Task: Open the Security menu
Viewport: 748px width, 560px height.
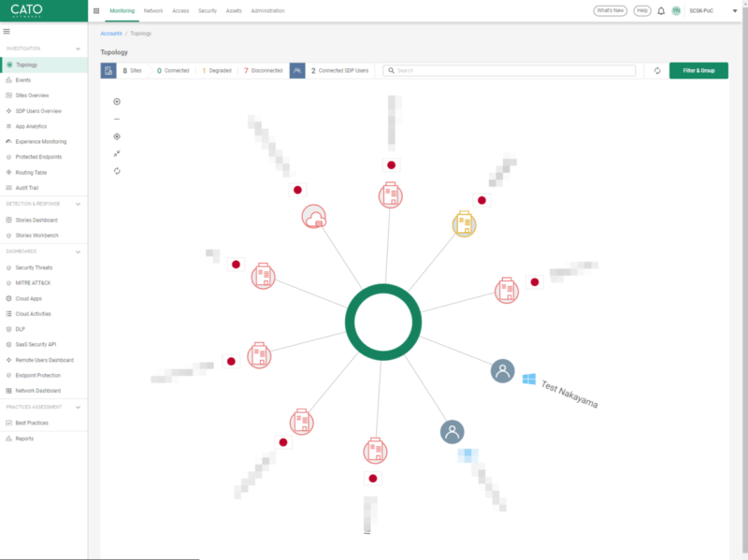Action: pos(208,10)
